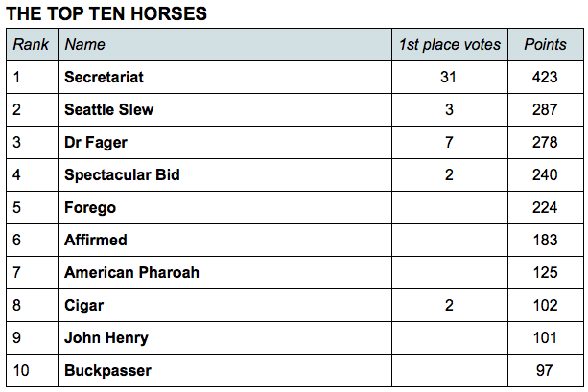Screen dimensions: 588x392
Task: Click the 1st place votes header
Action: (450, 45)
